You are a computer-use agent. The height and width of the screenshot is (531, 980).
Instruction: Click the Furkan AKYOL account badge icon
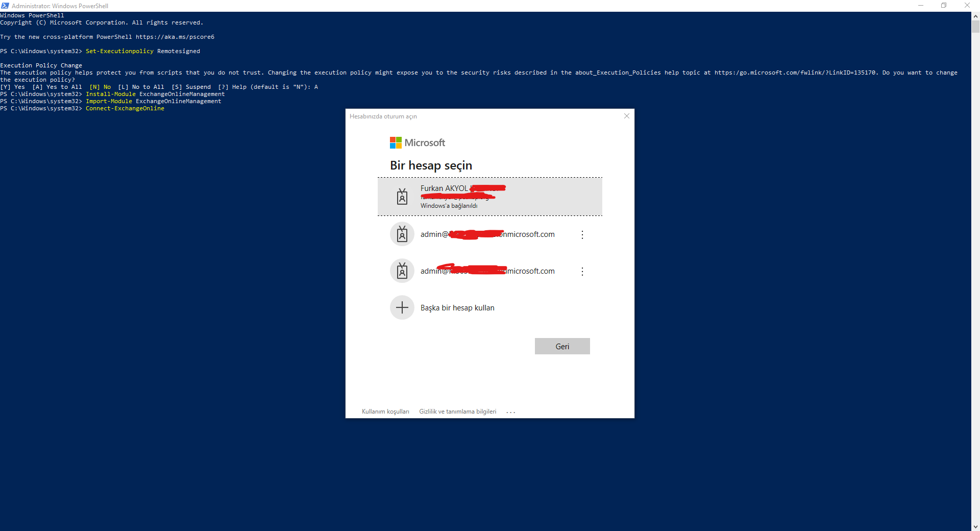point(402,197)
